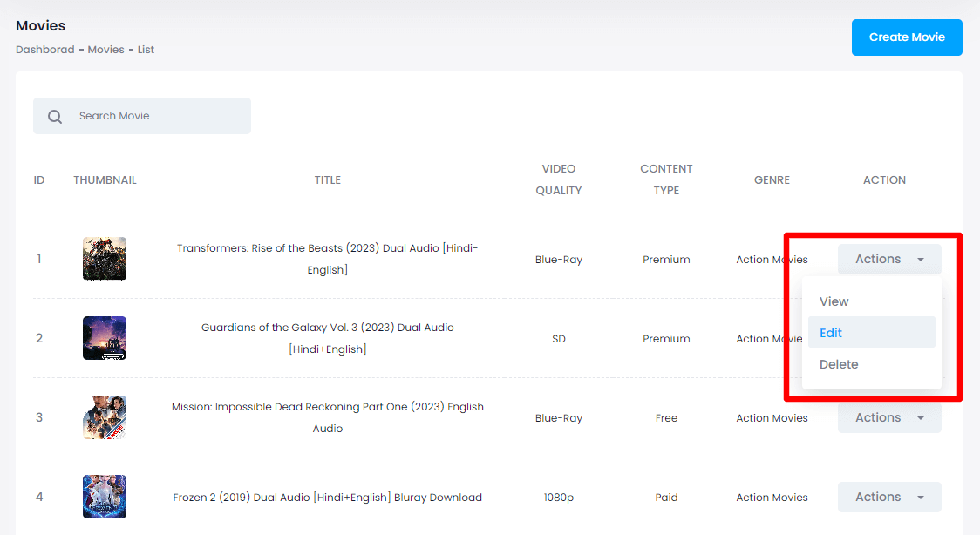Open Actions dropdown for Transformers row
This screenshot has height=535, width=980.
tap(889, 259)
